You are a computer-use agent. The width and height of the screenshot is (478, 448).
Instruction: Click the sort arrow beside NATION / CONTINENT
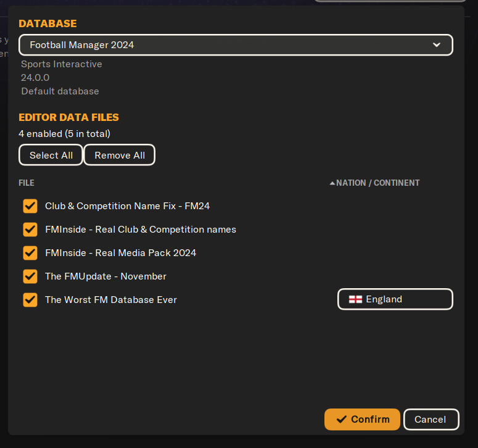[332, 183]
